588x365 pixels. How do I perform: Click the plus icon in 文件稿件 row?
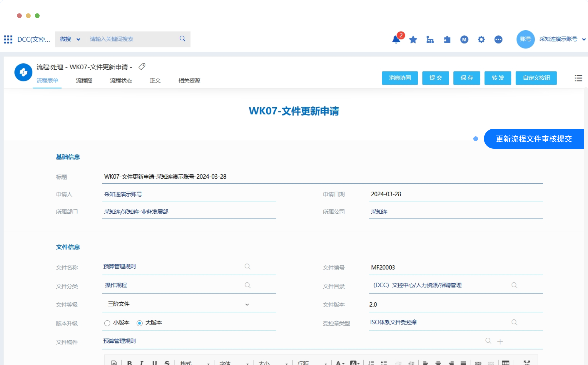pos(500,341)
